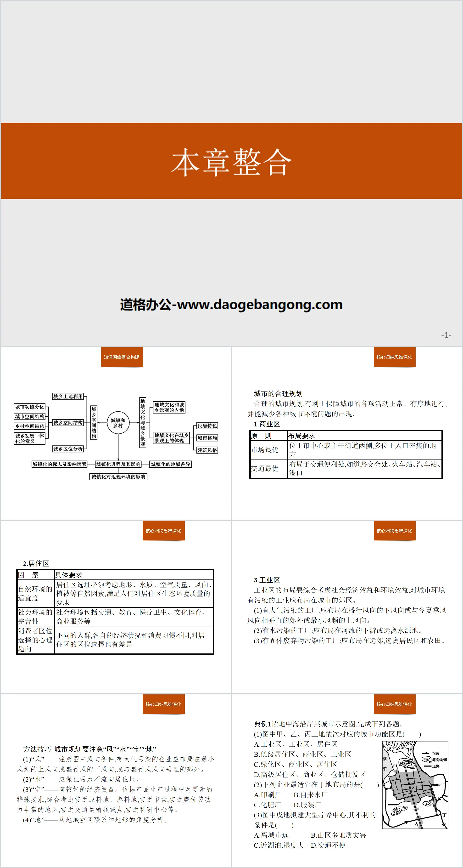Click the 核心归纳思维深化 tag above 方法技巧
The image size is (463, 868).
[164, 704]
